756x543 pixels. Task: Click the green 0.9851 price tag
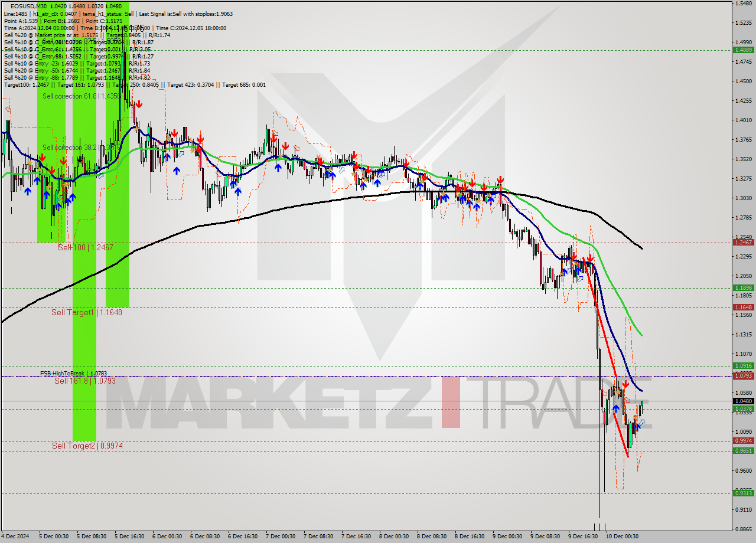point(743,451)
